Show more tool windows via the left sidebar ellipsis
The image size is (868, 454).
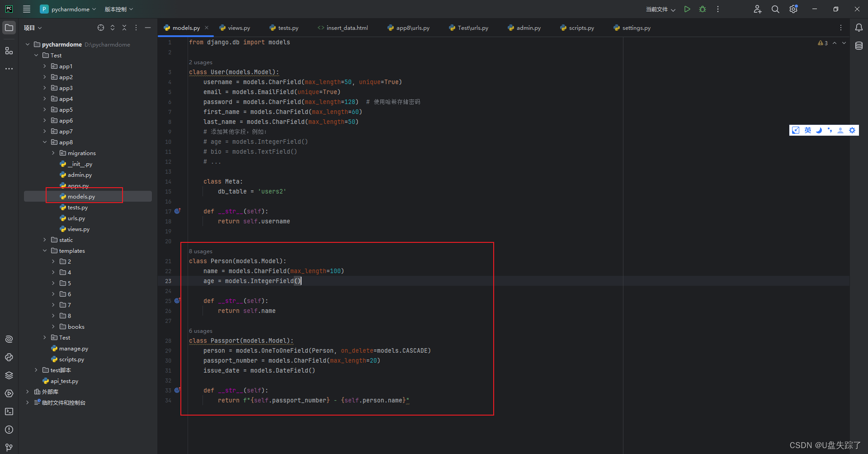pyautogui.click(x=9, y=69)
